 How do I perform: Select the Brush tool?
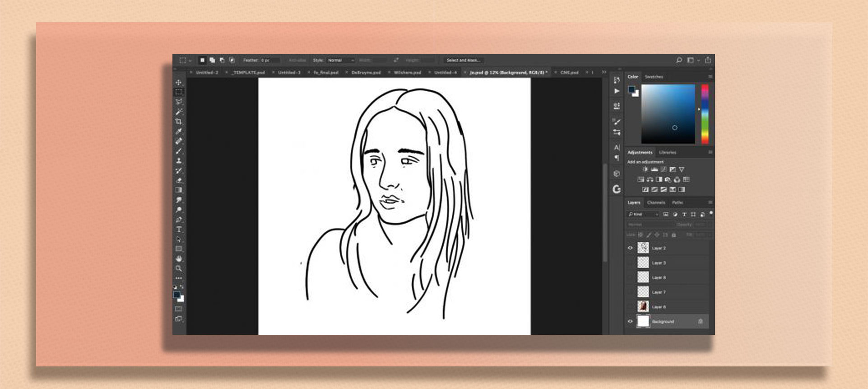tap(179, 151)
